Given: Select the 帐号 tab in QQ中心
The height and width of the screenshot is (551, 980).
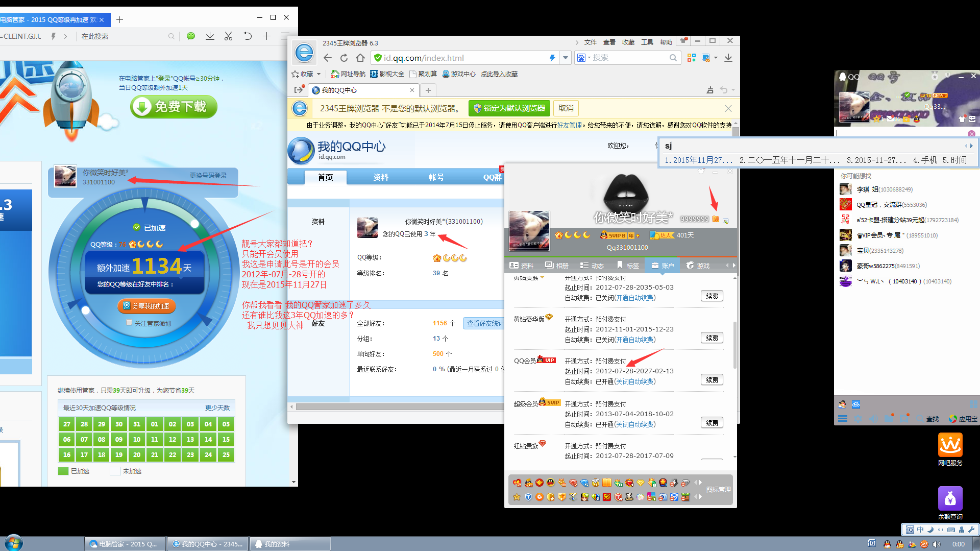Looking at the screenshot, I should [436, 177].
